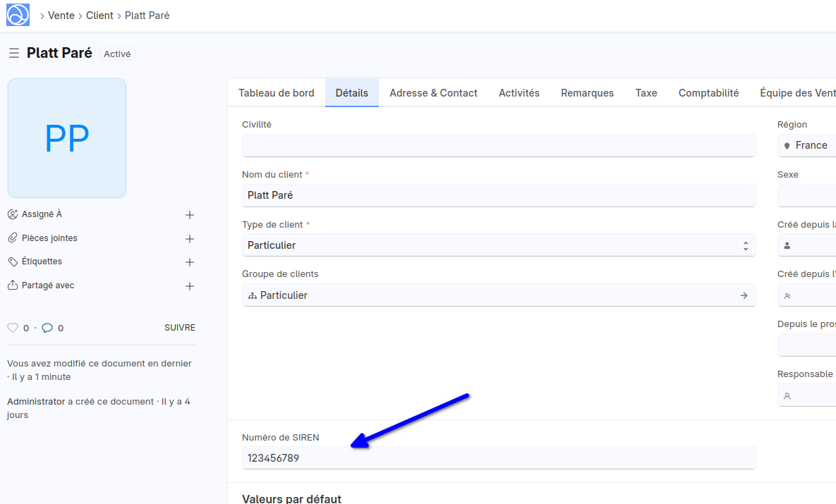836x504 pixels.
Task: Share document via Partagé avec plus icon
Action: pyautogui.click(x=189, y=286)
